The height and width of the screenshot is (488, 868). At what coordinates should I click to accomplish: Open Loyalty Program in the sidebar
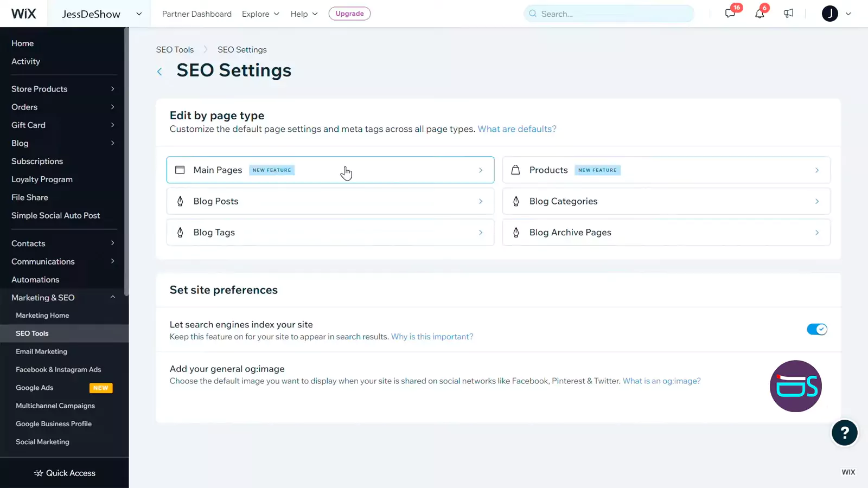[x=42, y=179]
